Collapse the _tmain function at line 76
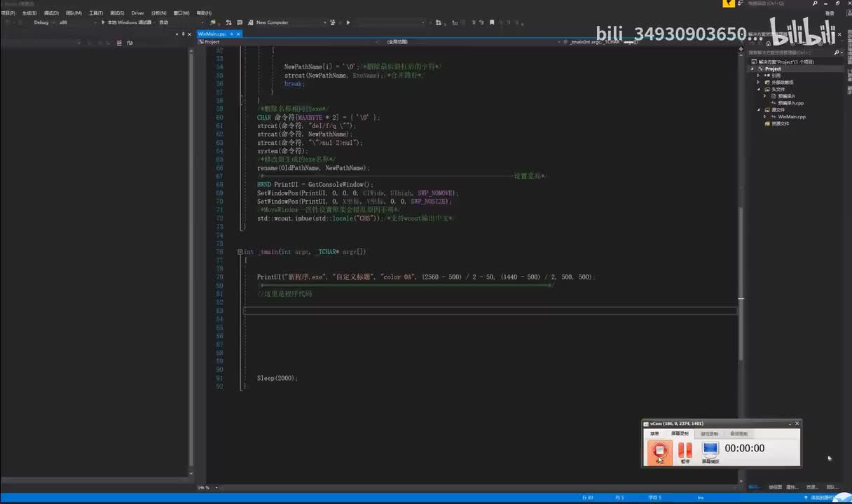This screenshot has width=852, height=504. (x=240, y=252)
